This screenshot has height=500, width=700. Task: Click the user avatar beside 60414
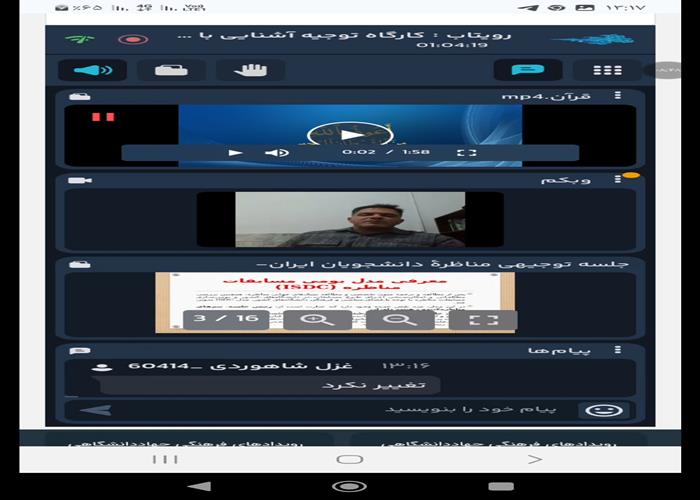coord(101,367)
